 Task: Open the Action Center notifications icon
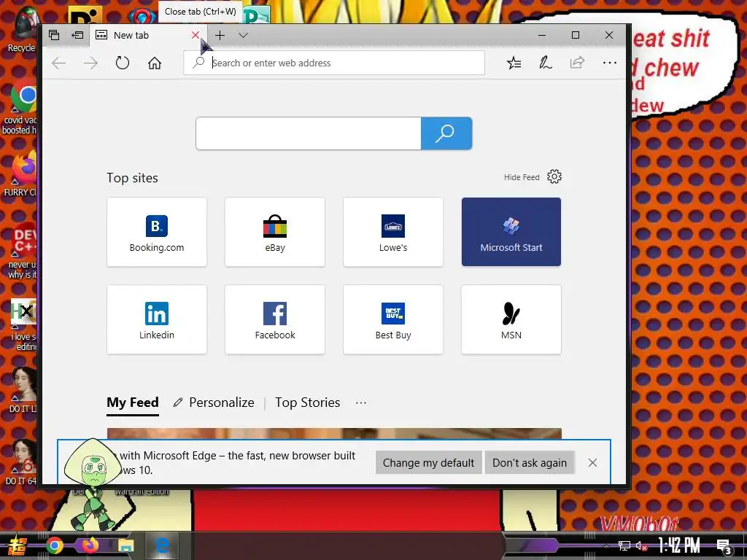click(724, 547)
